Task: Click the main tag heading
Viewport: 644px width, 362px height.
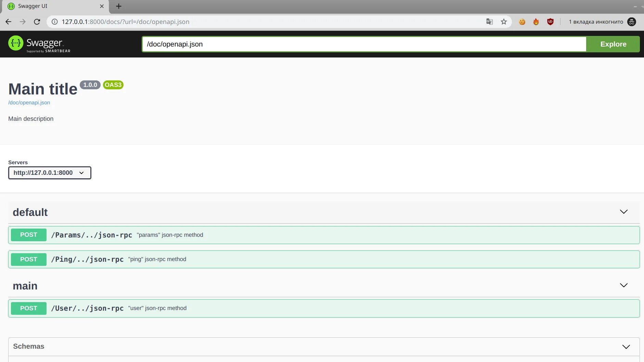Action: 25,286
